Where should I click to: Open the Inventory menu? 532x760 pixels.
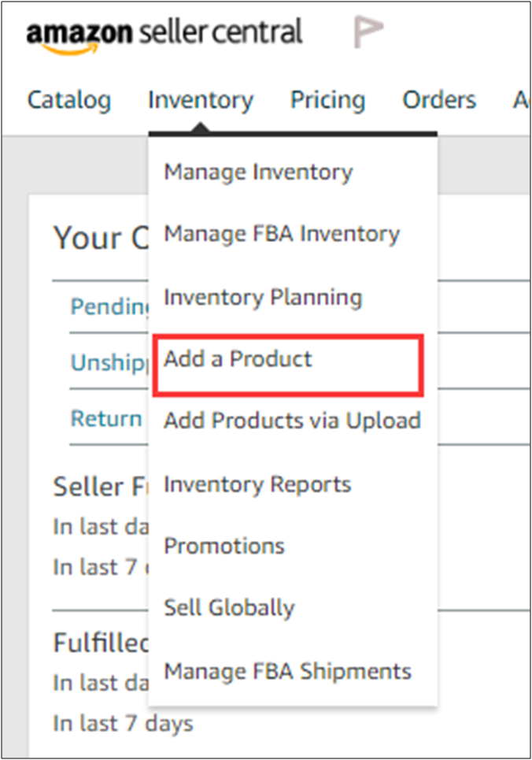click(201, 100)
